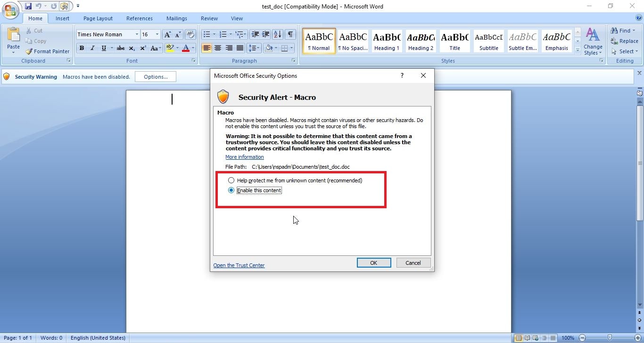Image resolution: width=644 pixels, height=343 pixels.
Task: Switch to Full Screen Reading view
Action: coord(527,338)
